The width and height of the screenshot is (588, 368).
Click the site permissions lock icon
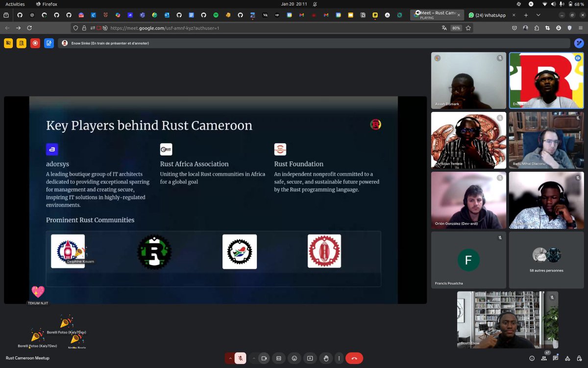[x=84, y=28]
